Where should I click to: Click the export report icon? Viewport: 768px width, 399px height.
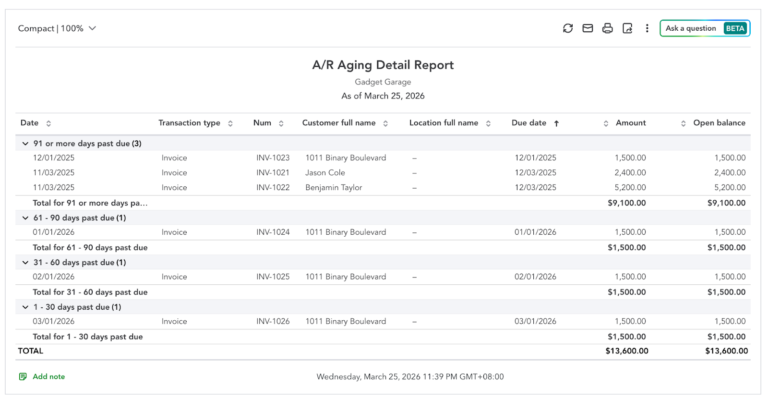pos(627,28)
